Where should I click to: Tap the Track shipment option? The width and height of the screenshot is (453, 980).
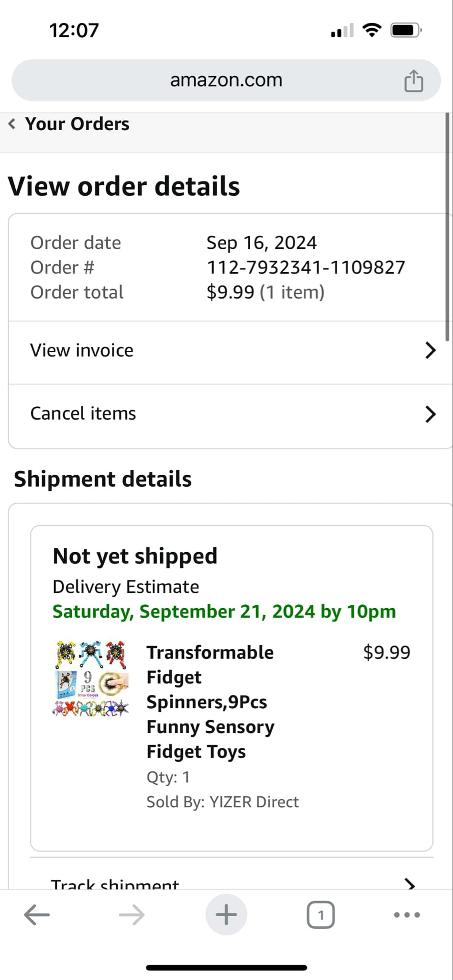[x=115, y=884]
